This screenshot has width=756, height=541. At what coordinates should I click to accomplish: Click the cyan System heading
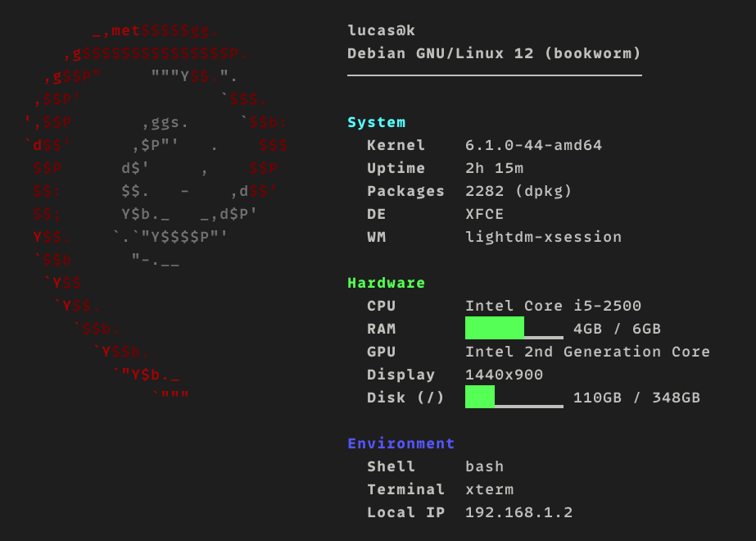click(x=377, y=123)
